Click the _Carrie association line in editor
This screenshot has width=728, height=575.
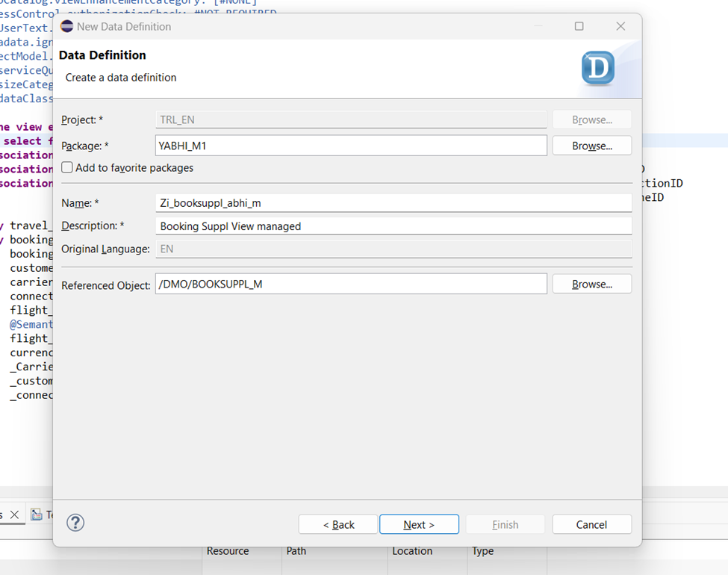[x=31, y=367]
